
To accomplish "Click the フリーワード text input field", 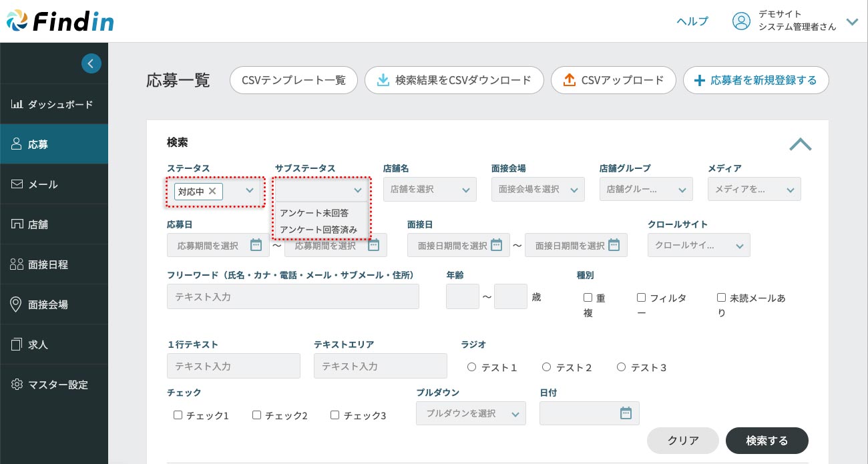I will click(x=292, y=296).
